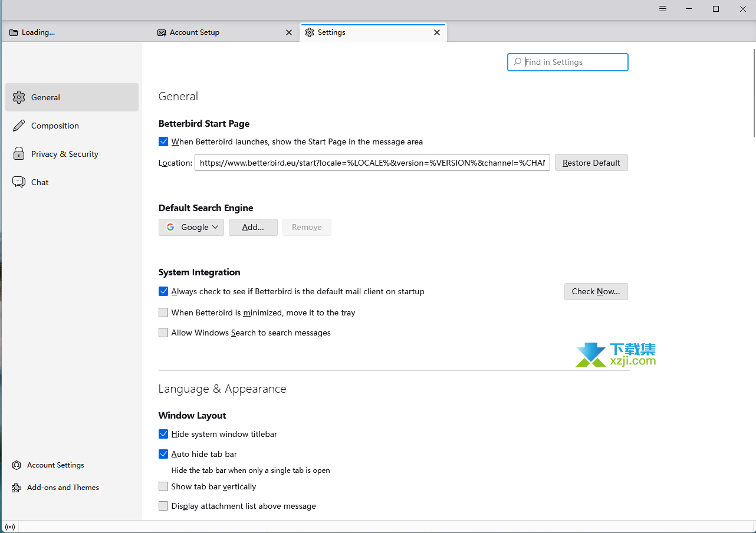Click the System Integration heading
Image resolution: width=756 pixels, height=533 pixels.
(199, 272)
